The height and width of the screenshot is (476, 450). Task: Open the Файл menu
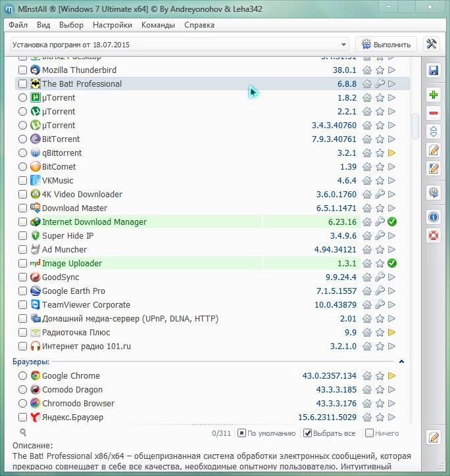(18, 25)
